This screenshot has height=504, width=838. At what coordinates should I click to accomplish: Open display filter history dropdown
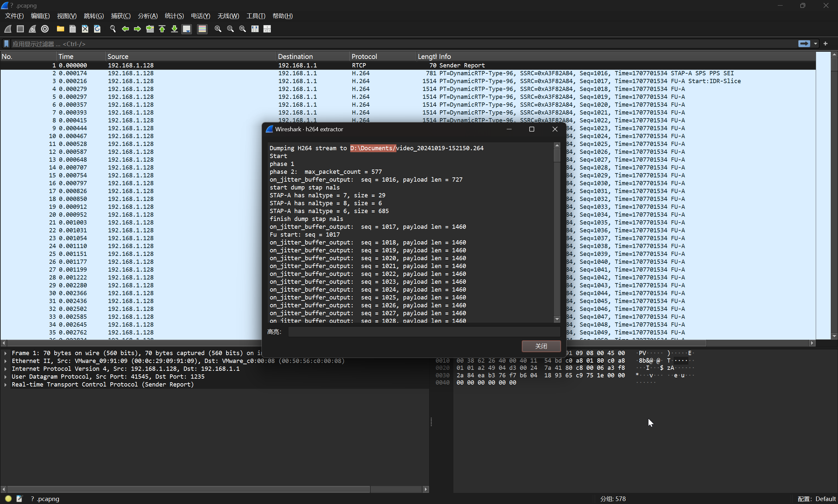816,44
